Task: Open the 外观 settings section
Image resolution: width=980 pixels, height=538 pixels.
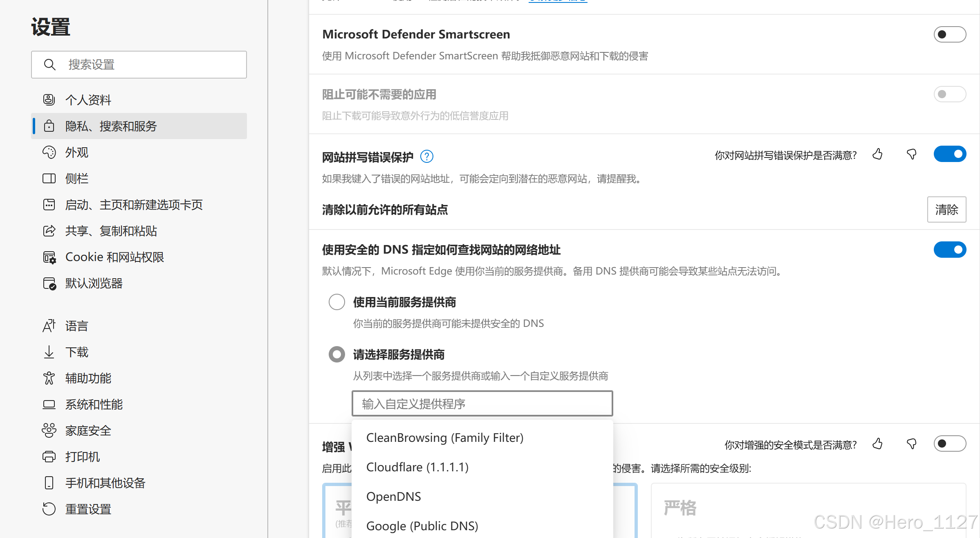Action: tap(77, 152)
